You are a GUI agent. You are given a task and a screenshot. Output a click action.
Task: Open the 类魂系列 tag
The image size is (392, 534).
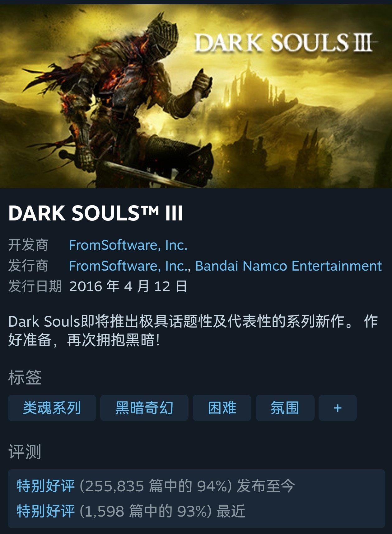(x=52, y=408)
